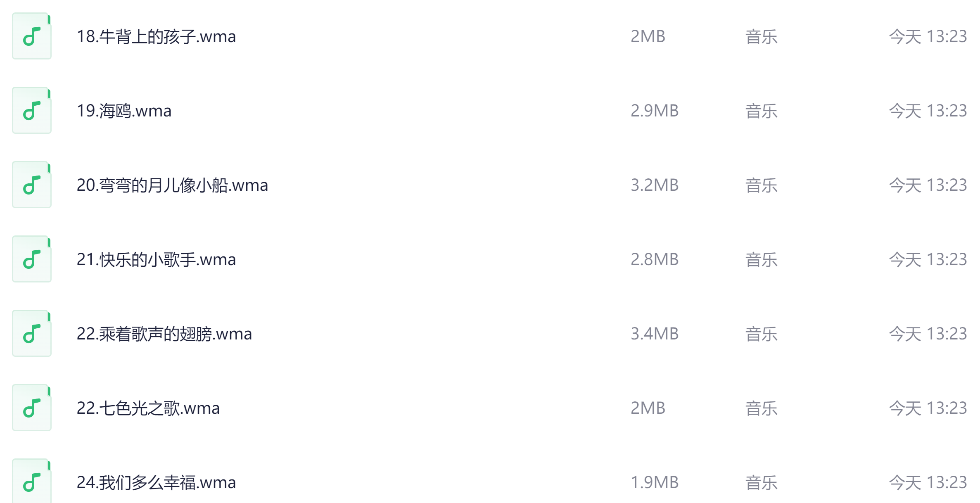Select the audio icon next to 22.乘着歌声的翅膀.wma
Screen dimensions: 980x503
[32, 334]
